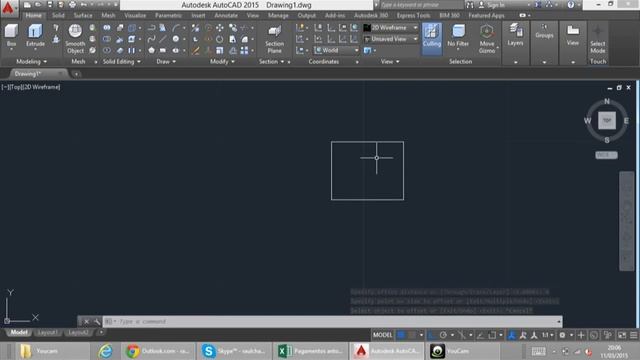Select the Move Gizmo tool
640x360 pixels.
click(487, 39)
